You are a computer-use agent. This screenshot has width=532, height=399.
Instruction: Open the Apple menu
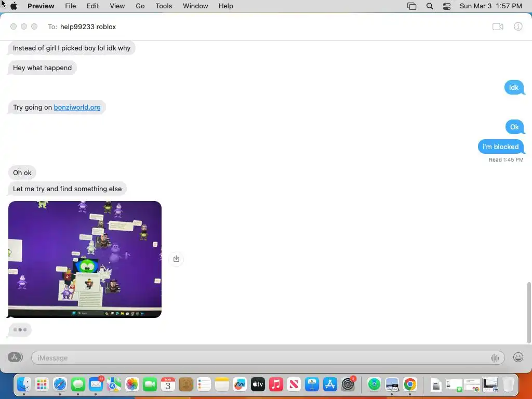tap(14, 6)
